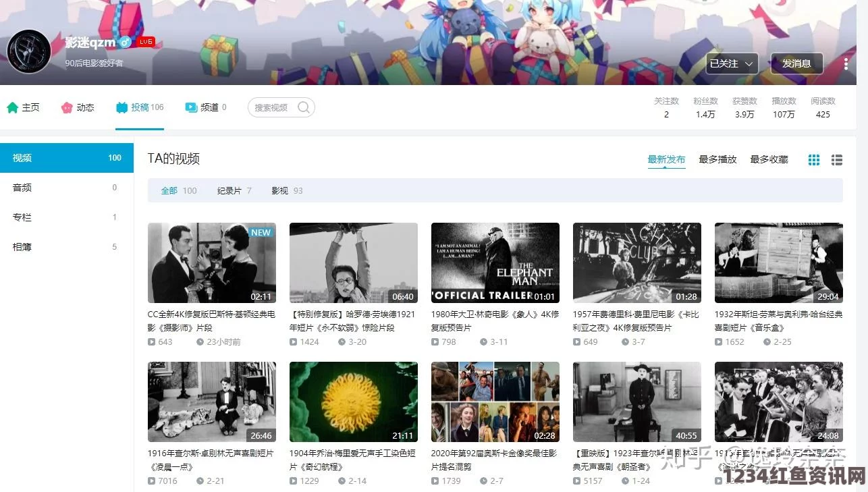Screen dimensions: 868x492
Task: Open the 动态 activity tab
Action: click(78, 107)
